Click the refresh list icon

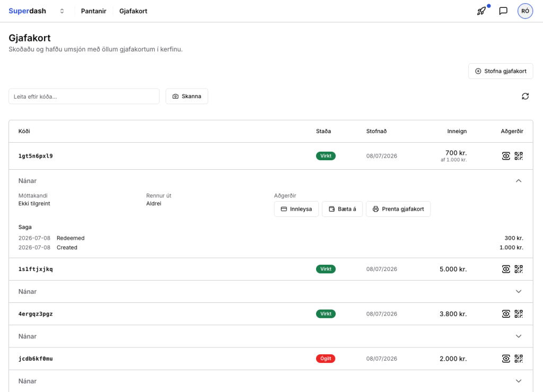525,96
